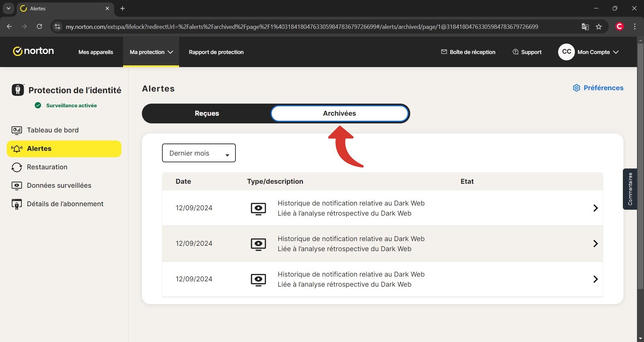Go to Détails de l'abonnement in sidebar

(x=65, y=204)
